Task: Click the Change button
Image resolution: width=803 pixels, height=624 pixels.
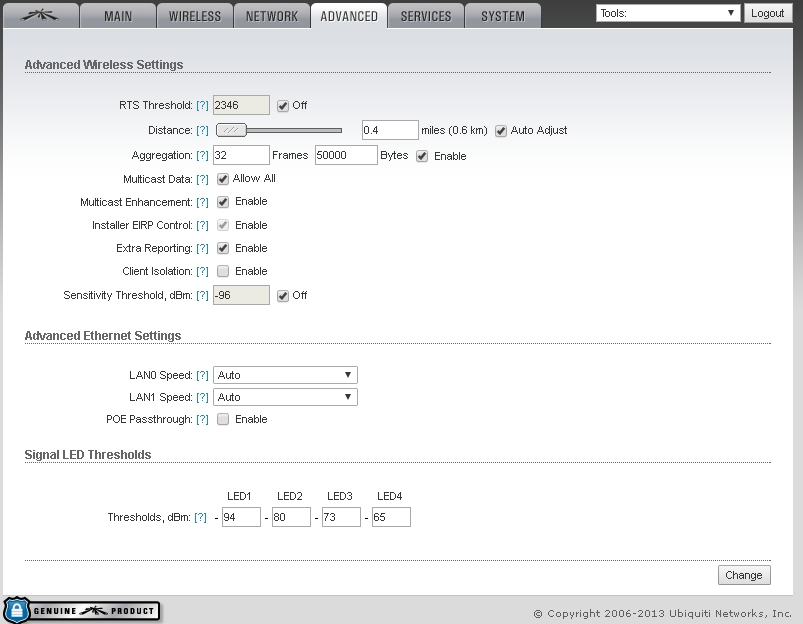Action: pyautogui.click(x=744, y=575)
